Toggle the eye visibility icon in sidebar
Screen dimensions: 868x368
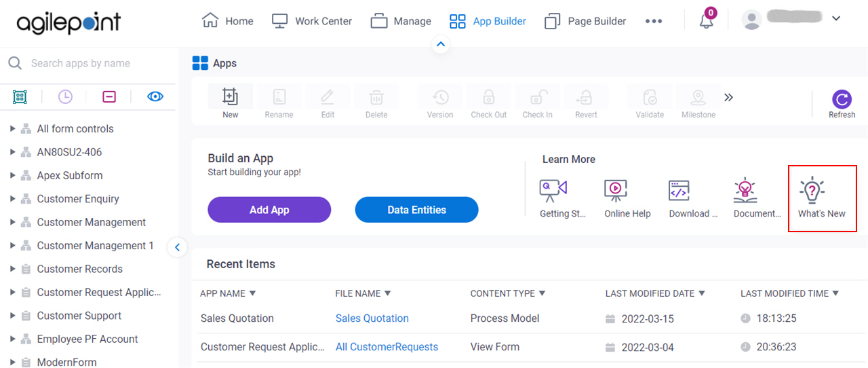pyautogui.click(x=155, y=96)
